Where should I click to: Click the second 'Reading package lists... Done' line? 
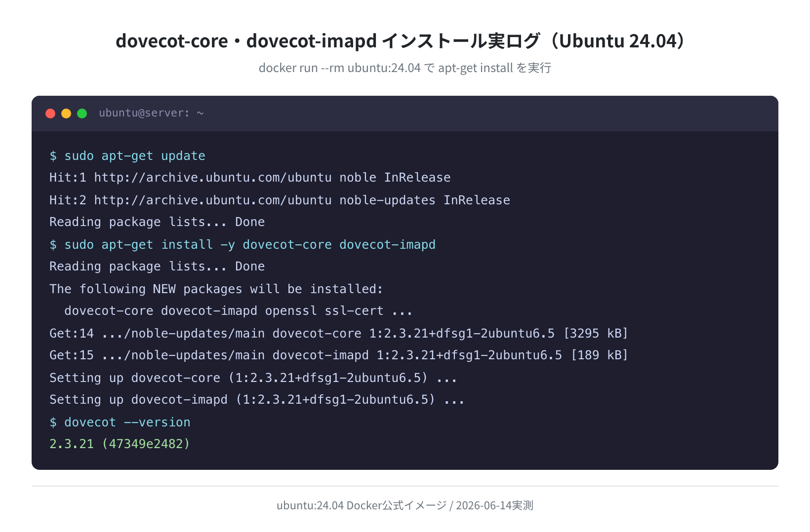(x=157, y=266)
